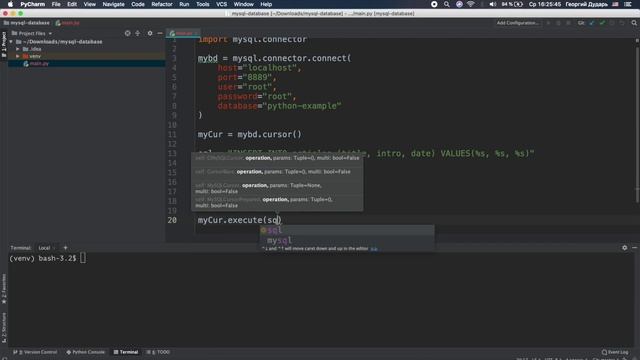Open the Navigate menu
This screenshot has width=640, height=360.
point(113,4)
